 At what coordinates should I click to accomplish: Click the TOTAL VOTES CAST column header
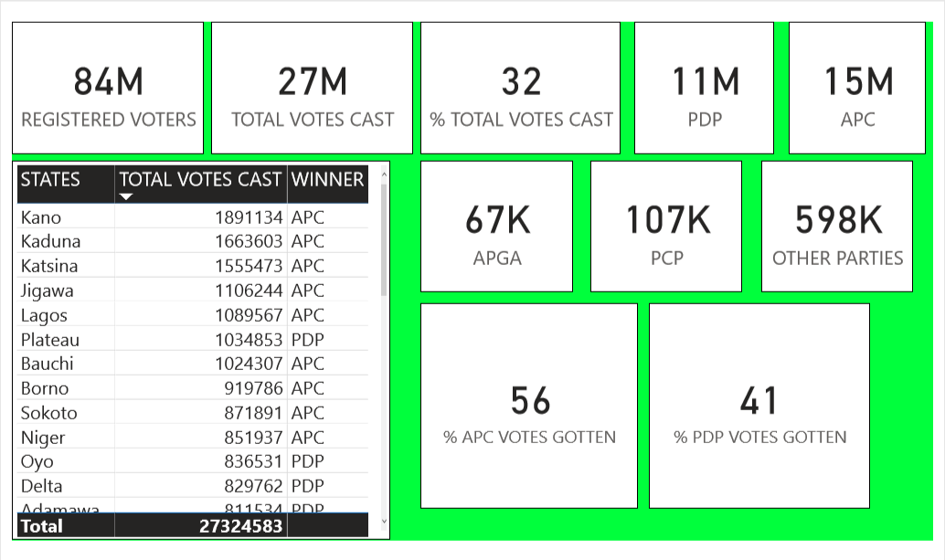[200, 180]
